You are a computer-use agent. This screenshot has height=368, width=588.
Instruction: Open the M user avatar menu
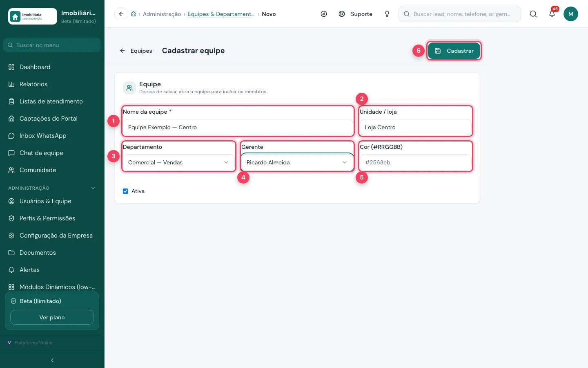coord(571,14)
